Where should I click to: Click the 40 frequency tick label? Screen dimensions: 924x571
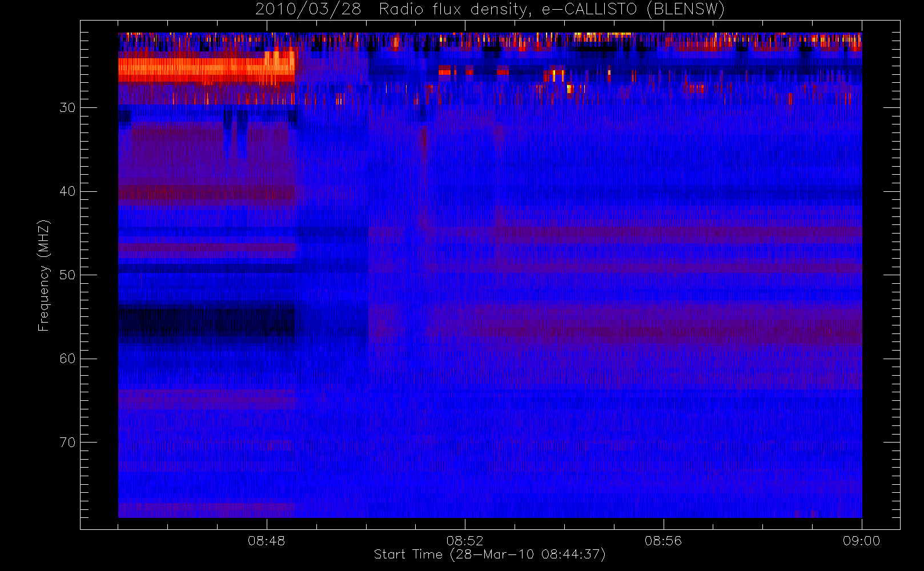coord(67,191)
